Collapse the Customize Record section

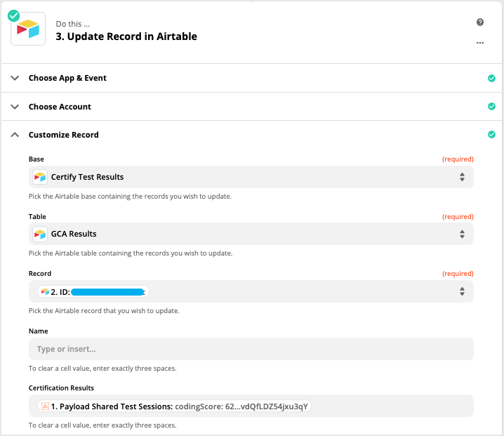click(x=15, y=135)
